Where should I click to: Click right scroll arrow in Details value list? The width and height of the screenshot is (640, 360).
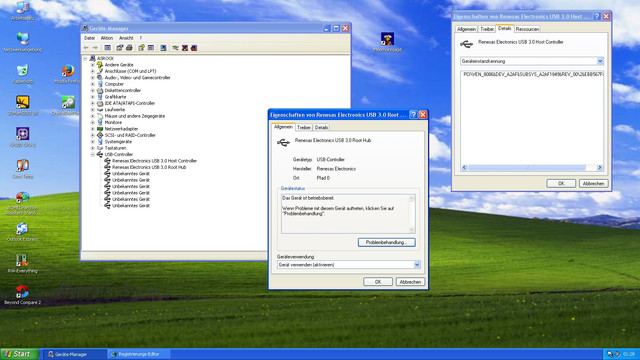point(600,167)
